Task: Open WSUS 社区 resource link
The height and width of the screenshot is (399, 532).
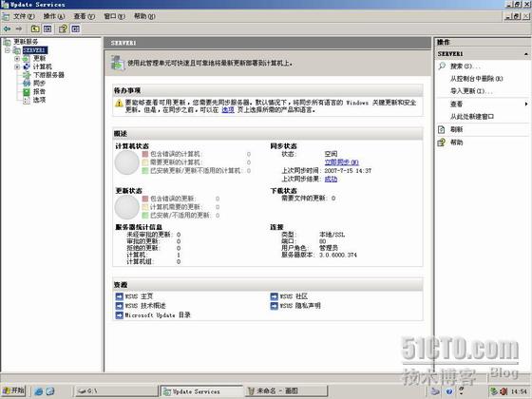Action: 294,296
